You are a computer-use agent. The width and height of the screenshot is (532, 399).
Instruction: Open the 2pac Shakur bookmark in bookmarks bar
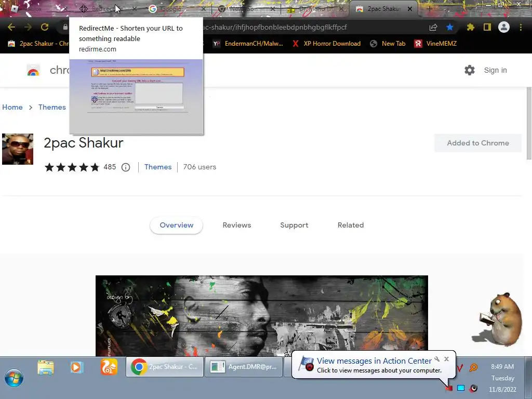coord(38,44)
